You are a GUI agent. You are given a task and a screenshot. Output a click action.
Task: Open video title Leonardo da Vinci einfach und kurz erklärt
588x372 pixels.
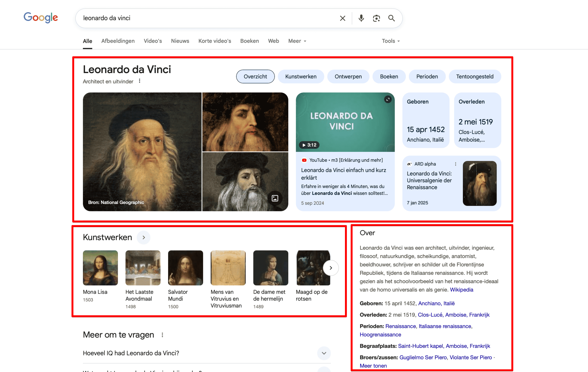pyautogui.click(x=343, y=174)
